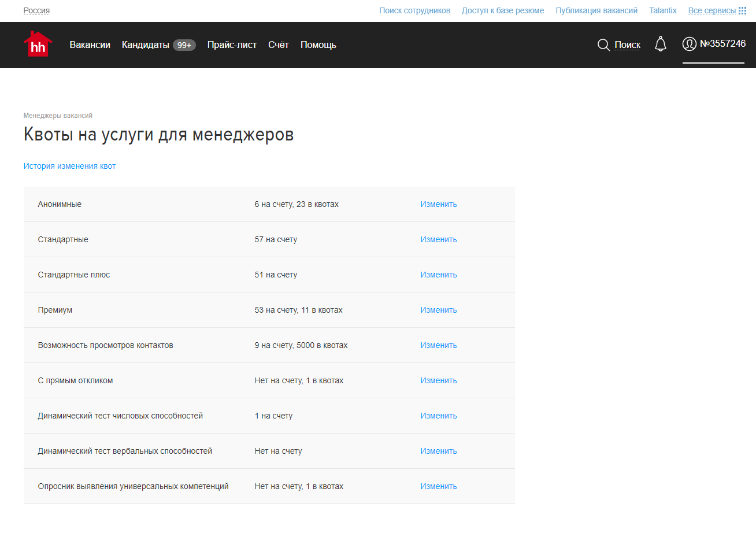Open the notifications bell

pos(661,44)
